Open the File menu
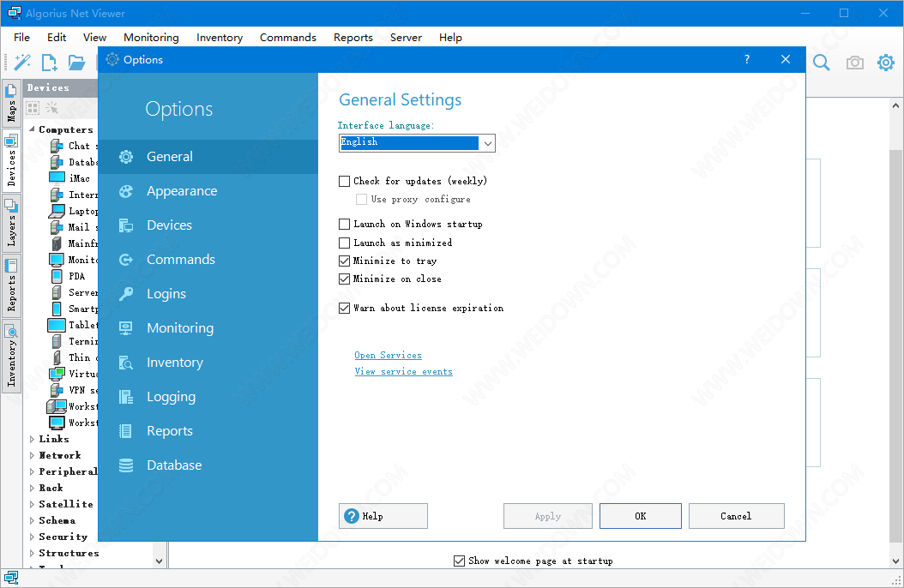The height and width of the screenshot is (588, 904). click(x=22, y=38)
